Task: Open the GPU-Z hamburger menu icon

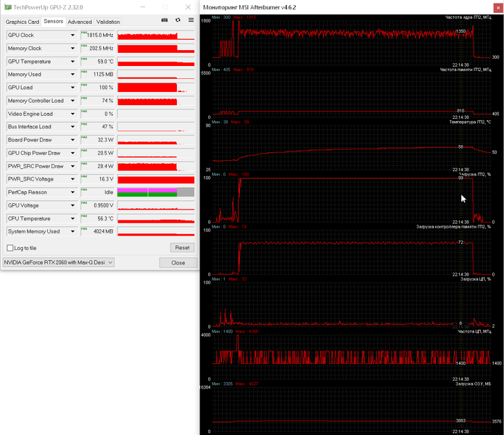Action: click(191, 20)
